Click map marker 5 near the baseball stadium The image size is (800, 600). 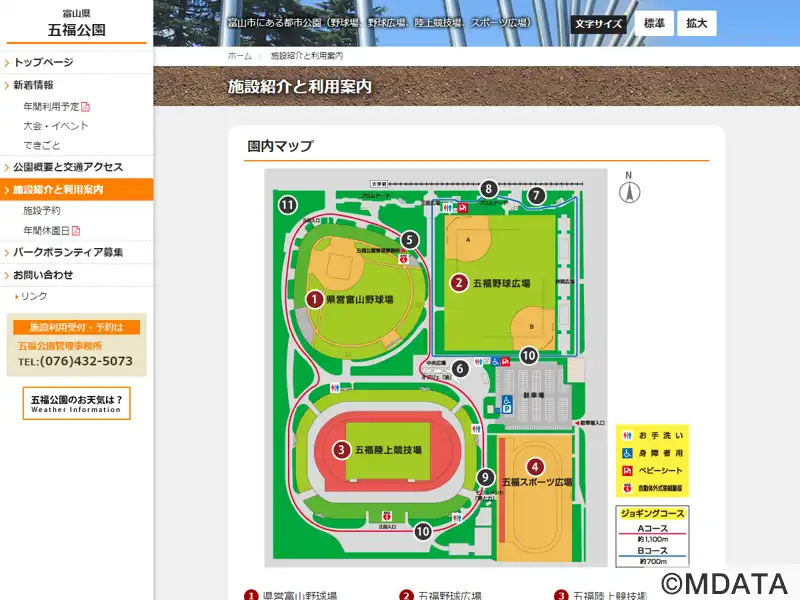click(409, 240)
